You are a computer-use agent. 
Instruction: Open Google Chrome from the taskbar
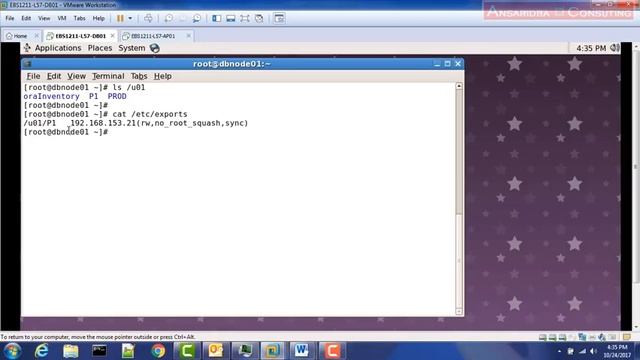[x=158, y=351]
